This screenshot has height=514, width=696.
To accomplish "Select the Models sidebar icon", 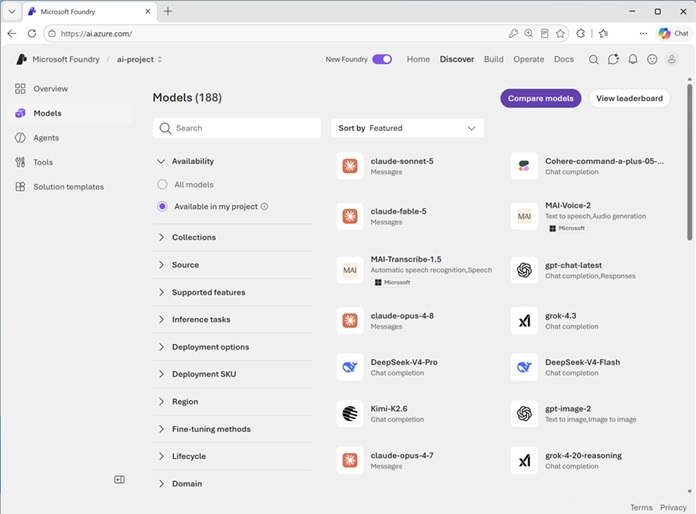I will coord(20,113).
